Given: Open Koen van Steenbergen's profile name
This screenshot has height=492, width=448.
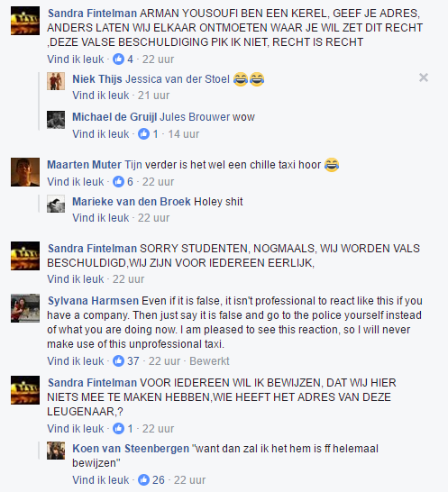Looking at the screenshot, I should (131, 449).
